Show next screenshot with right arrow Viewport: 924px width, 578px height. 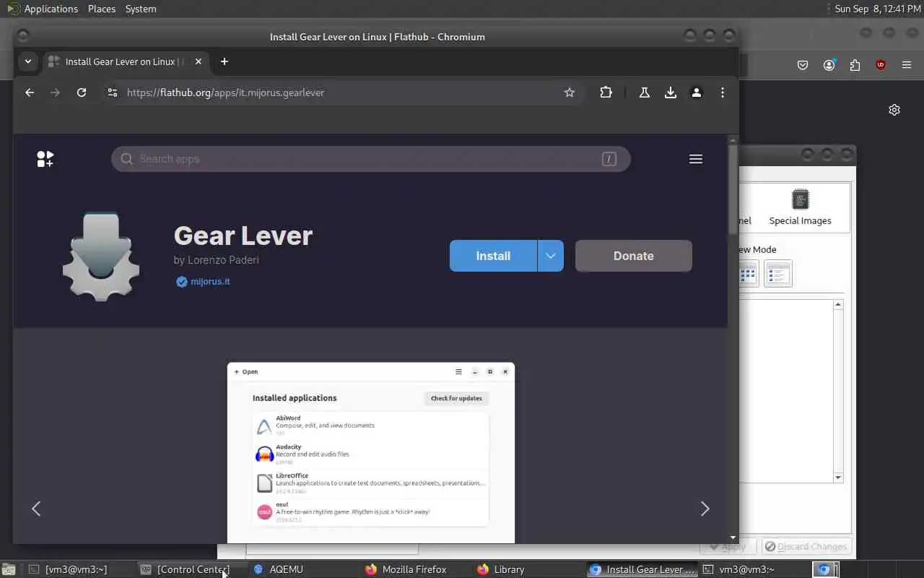coord(705,509)
